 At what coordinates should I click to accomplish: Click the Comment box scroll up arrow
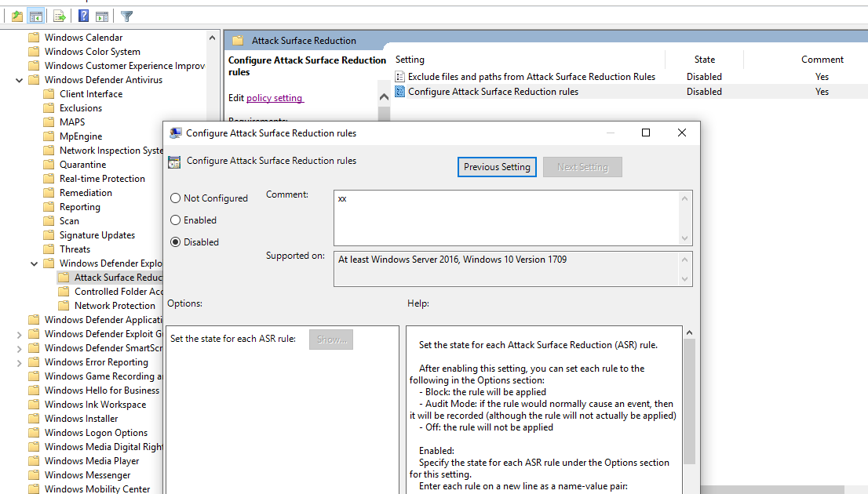[685, 198]
